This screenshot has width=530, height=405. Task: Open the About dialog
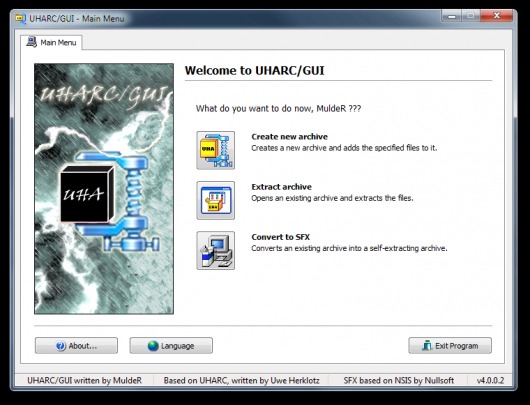pos(76,346)
